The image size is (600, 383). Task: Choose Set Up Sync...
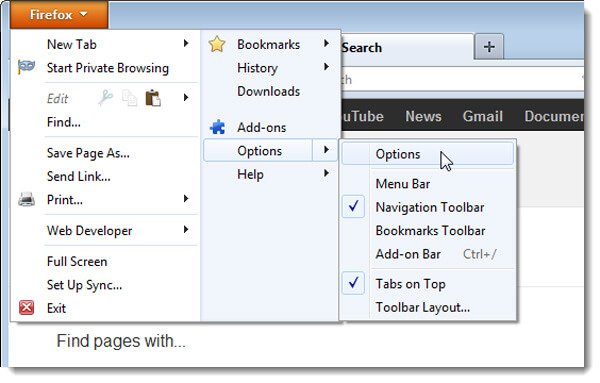click(84, 285)
